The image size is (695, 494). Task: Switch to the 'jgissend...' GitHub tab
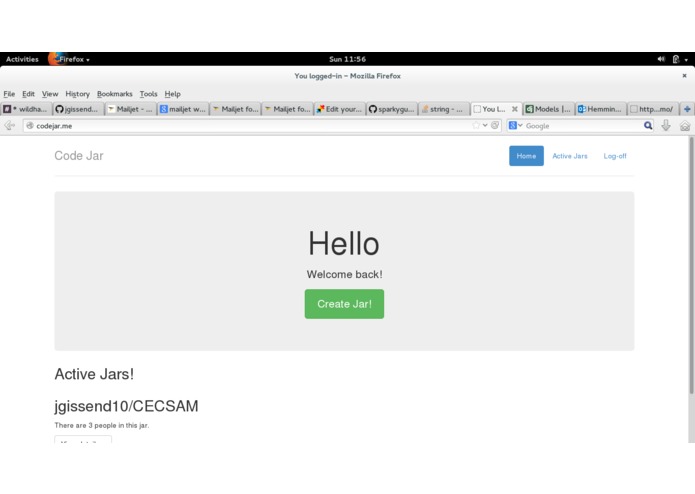click(78, 109)
